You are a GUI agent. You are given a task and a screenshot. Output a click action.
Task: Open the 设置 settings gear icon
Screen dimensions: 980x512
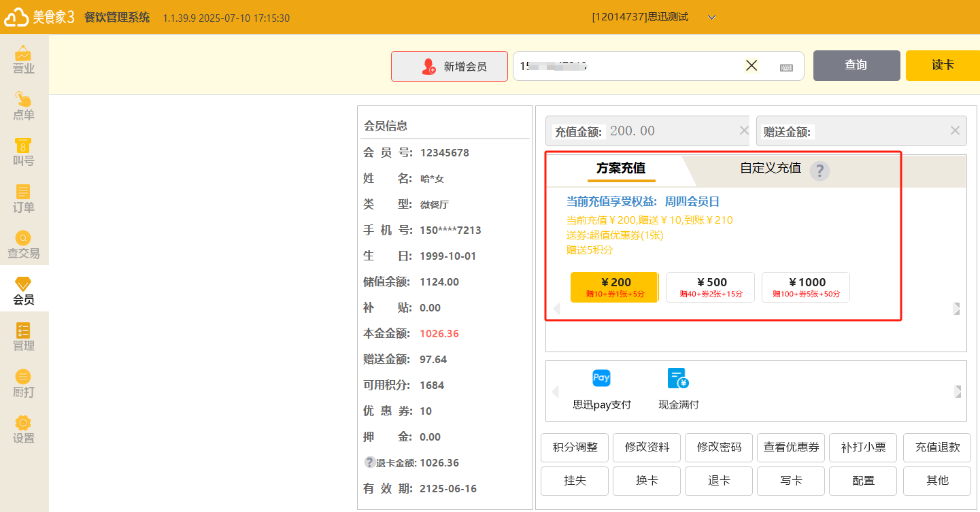pyautogui.click(x=24, y=430)
